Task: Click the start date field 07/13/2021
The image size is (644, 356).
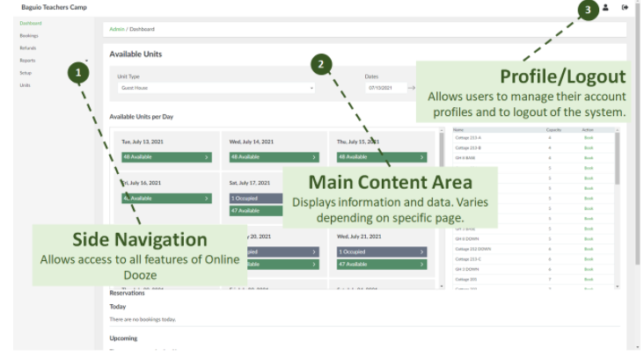Action: [384, 88]
